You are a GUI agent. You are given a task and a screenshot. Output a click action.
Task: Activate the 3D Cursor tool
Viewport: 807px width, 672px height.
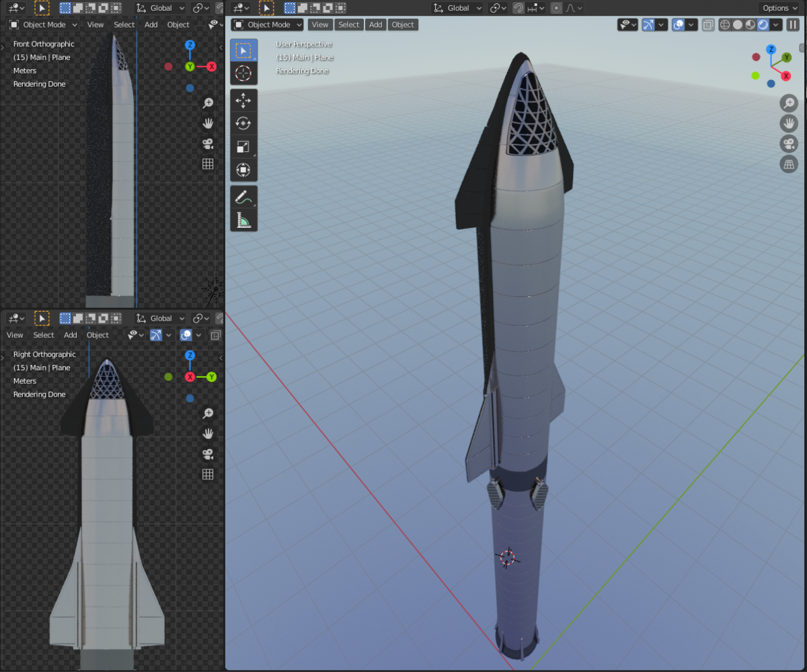[243, 73]
